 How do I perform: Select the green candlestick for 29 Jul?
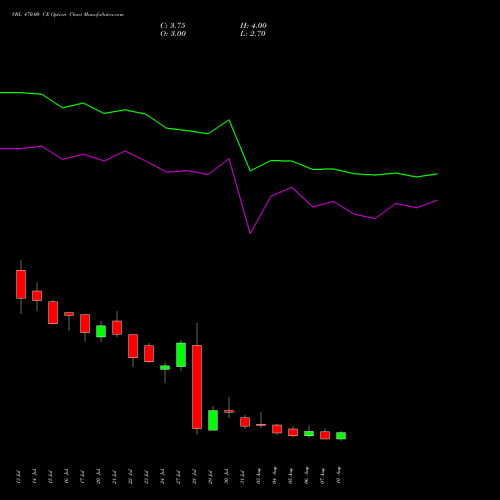pyautogui.click(x=213, y=420)
